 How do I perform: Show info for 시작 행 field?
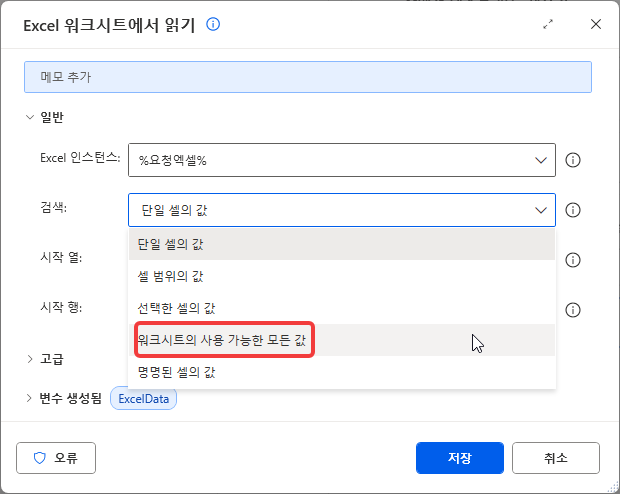tap(573, 310)
